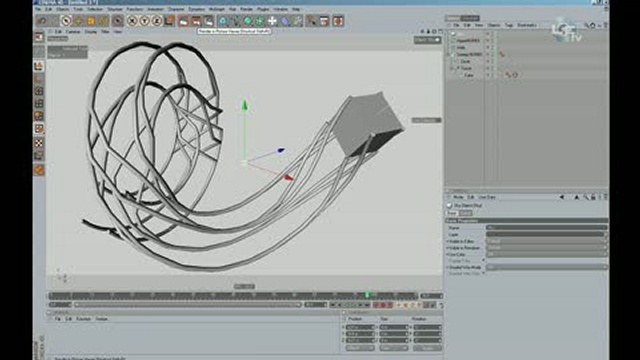The height and width of the screenshot is (360, 640).
Task: Click the orange sphere icon at left palette bottom
Action: coord(39,170)
